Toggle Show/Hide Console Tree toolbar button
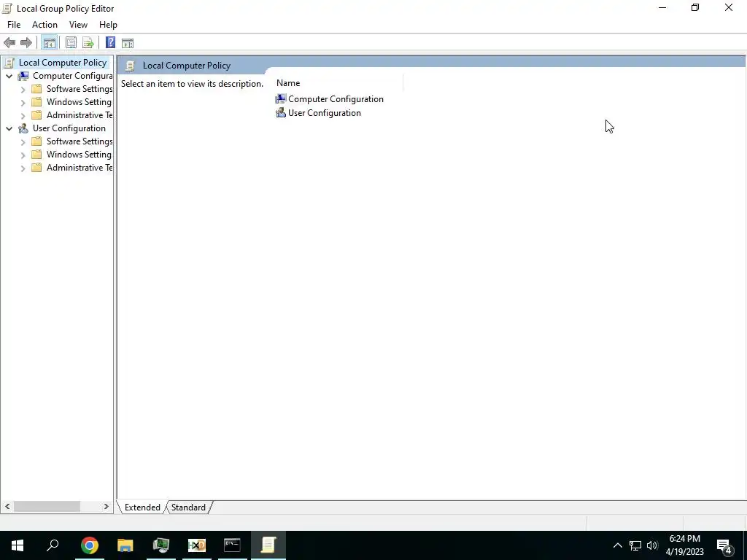Screen dimensions: 747x560 click(x=49, y=43)
